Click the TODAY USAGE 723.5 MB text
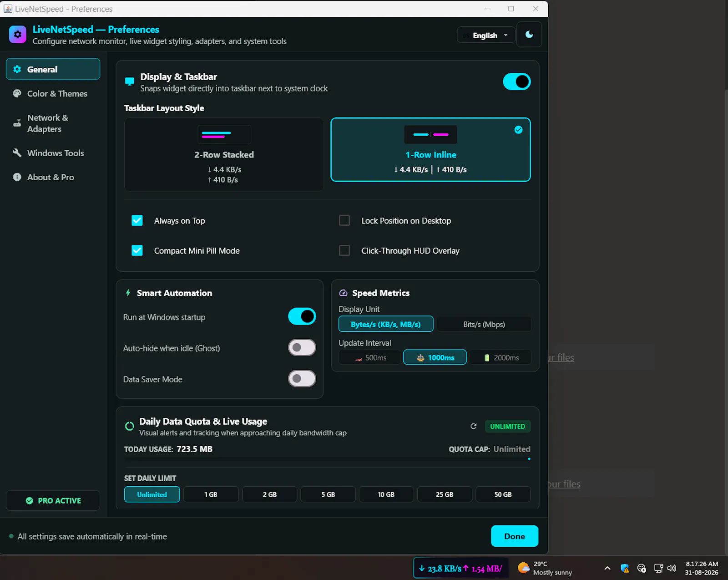This screenshot has height=580, width=728. click(168, 449)
